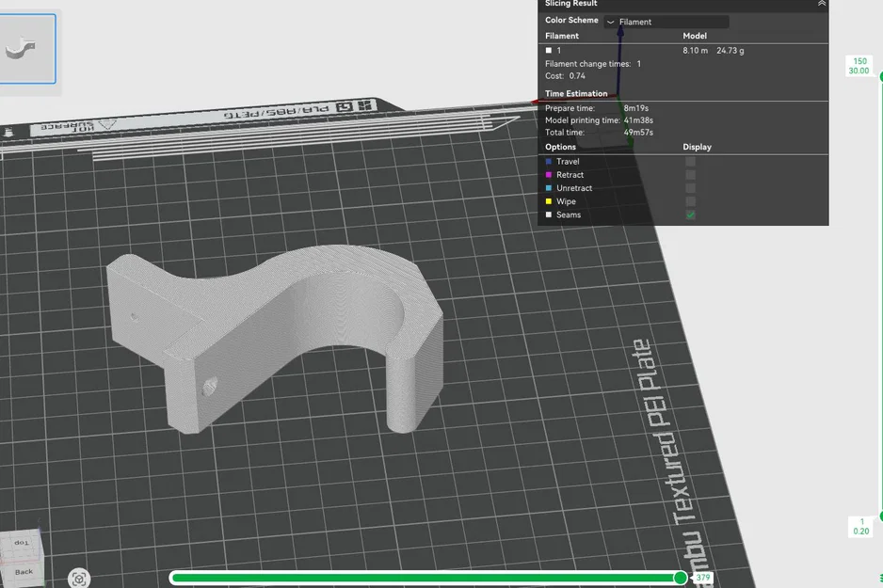Click the Top face of view cube

click(22, 543)
